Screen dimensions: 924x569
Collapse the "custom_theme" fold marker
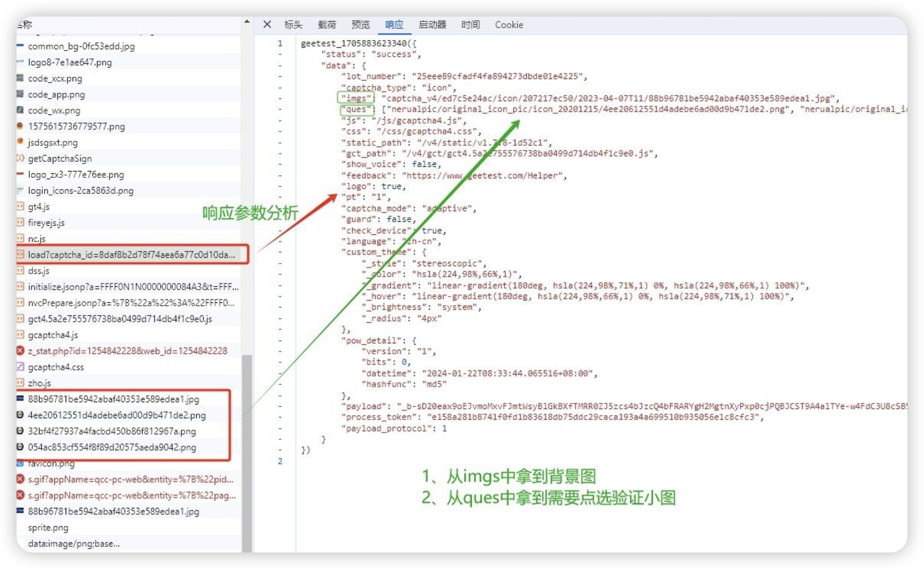tap(280, 252)
